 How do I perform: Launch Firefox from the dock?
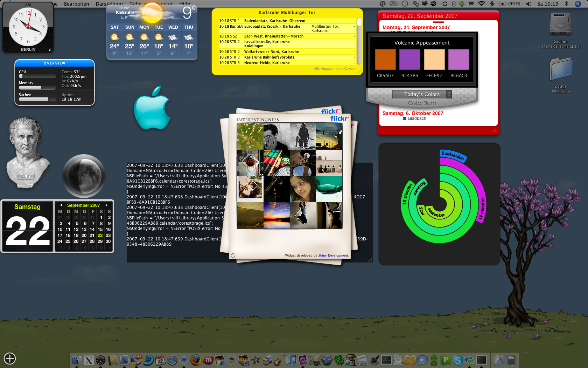click(196, 360)
